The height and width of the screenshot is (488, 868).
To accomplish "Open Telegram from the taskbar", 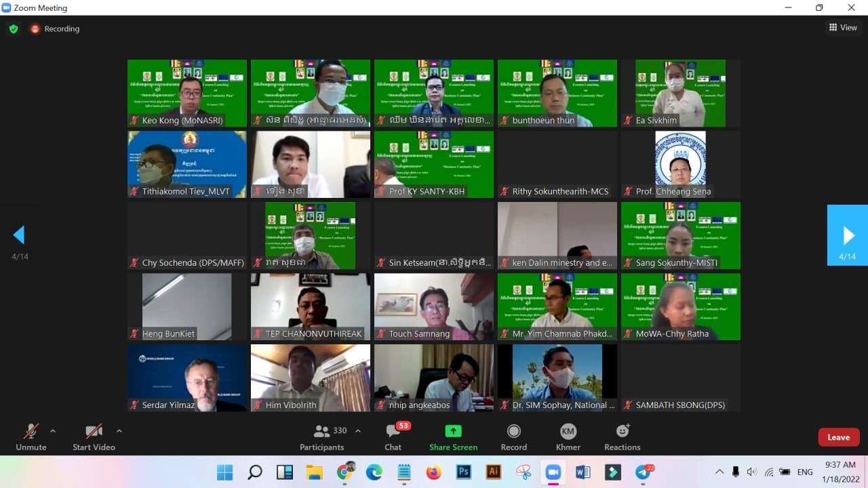I will pos(643,472).
